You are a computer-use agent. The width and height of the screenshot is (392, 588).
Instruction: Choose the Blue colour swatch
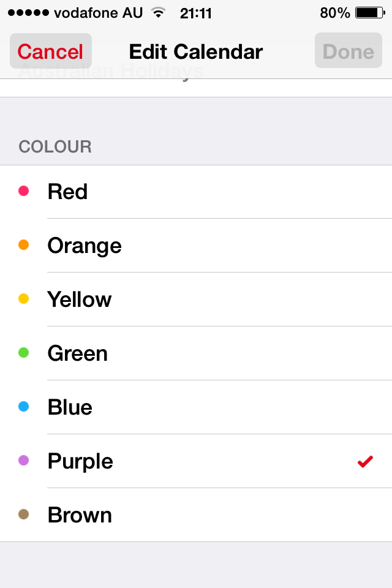(184, 407)
